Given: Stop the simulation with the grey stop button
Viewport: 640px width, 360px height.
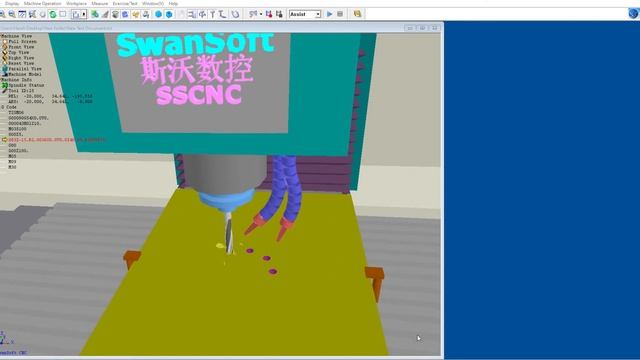Looking at the screenshot, I should click(340, 14).
